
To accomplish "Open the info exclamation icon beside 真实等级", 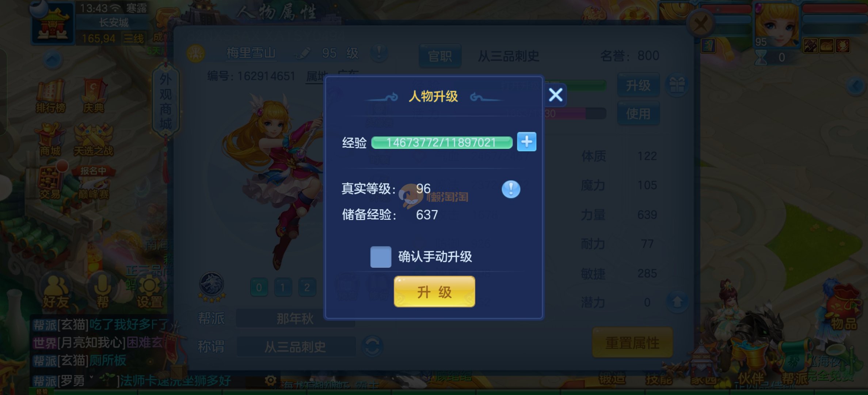I will click(x=511, y=189).
